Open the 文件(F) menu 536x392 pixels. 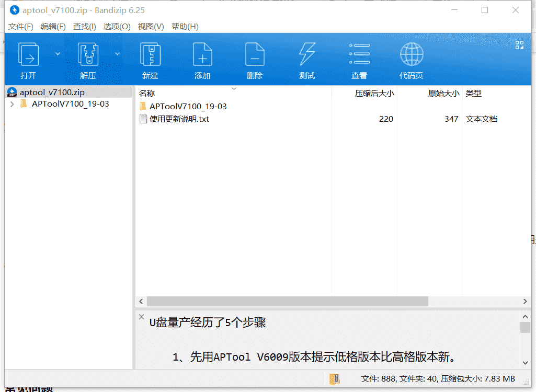tap(20, 26)
